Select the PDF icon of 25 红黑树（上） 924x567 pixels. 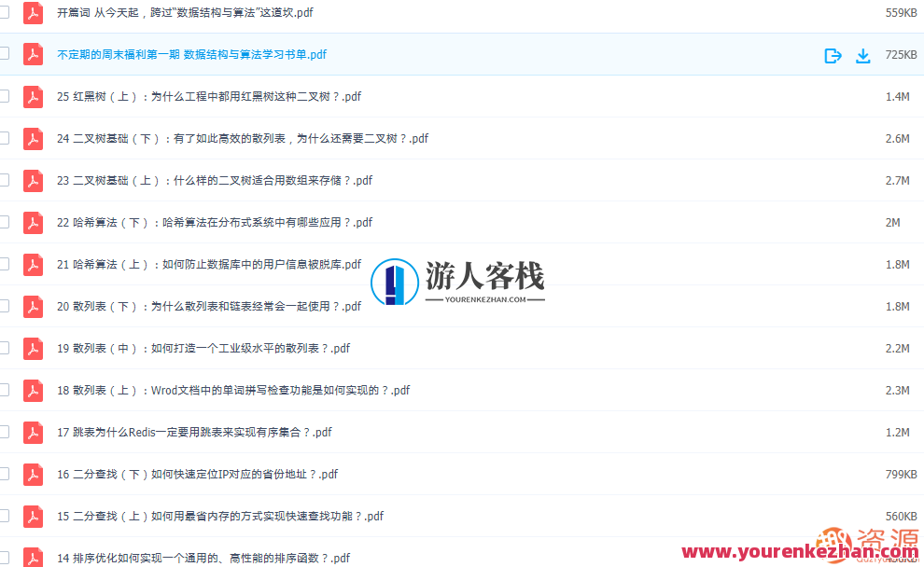(x=33, y=96)
